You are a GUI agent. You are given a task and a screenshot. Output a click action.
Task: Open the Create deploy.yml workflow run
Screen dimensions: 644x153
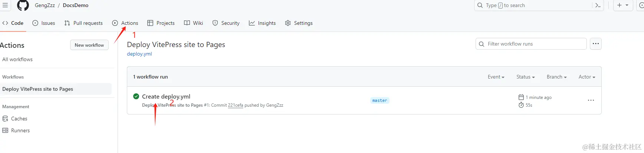tap(166, 96)
